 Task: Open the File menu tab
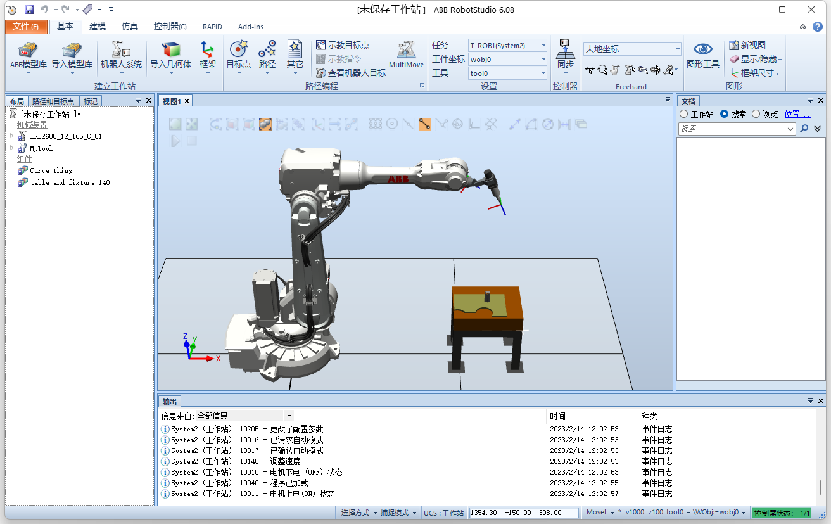point(26,26)
